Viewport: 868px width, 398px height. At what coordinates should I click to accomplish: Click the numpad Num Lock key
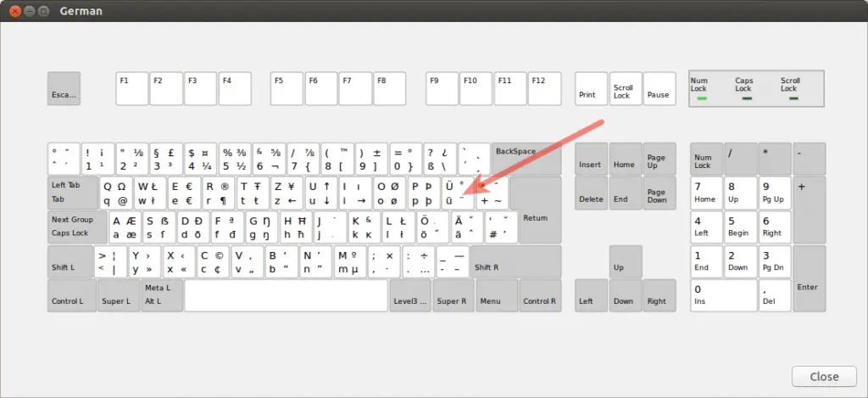point(706,159)
